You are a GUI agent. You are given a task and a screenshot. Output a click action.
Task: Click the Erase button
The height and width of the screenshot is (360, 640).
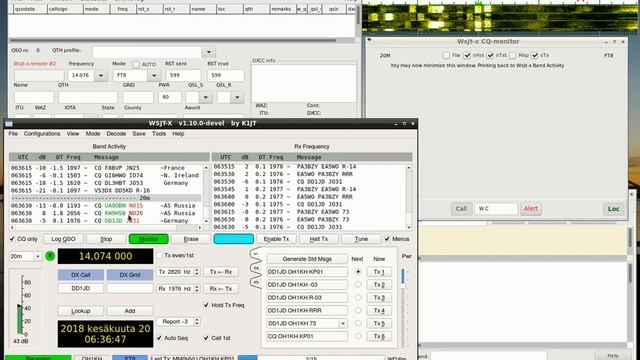pyautogui.click(x=191, y=239)
